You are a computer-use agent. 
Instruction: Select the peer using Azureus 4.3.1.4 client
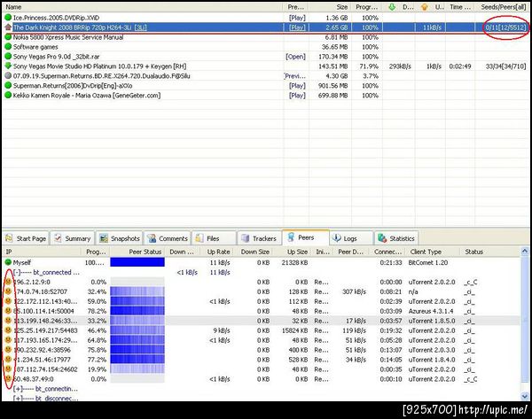(261, 311)
